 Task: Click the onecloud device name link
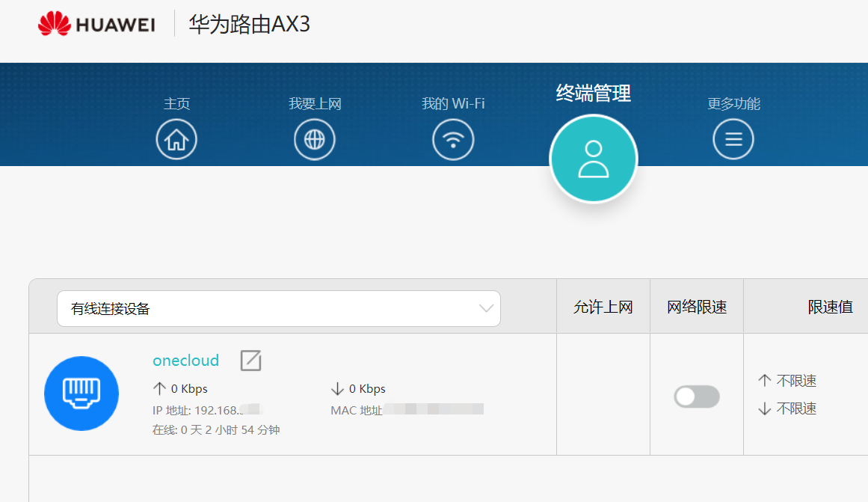tap(186, 360)
